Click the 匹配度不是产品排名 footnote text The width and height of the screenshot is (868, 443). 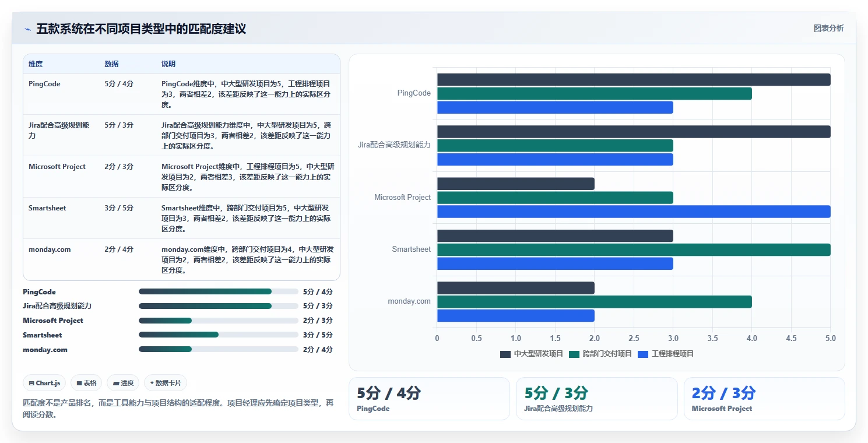tap(178, 409)
